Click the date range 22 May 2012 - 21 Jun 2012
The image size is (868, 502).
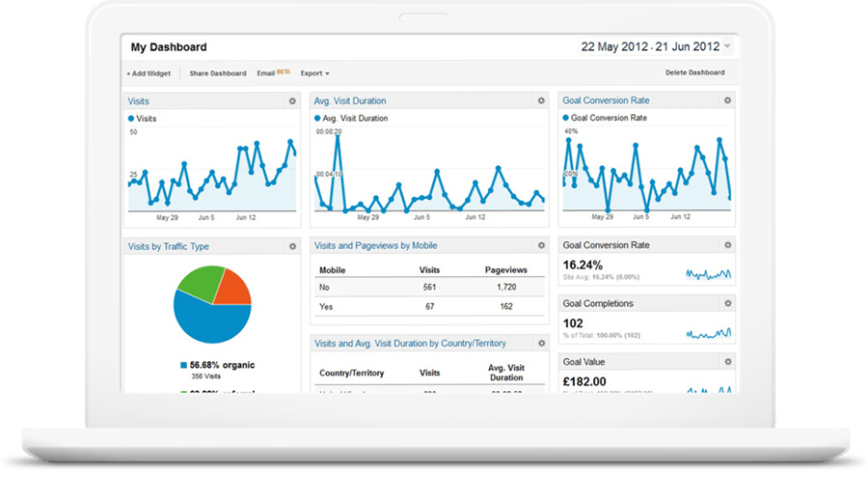(650, 46)
